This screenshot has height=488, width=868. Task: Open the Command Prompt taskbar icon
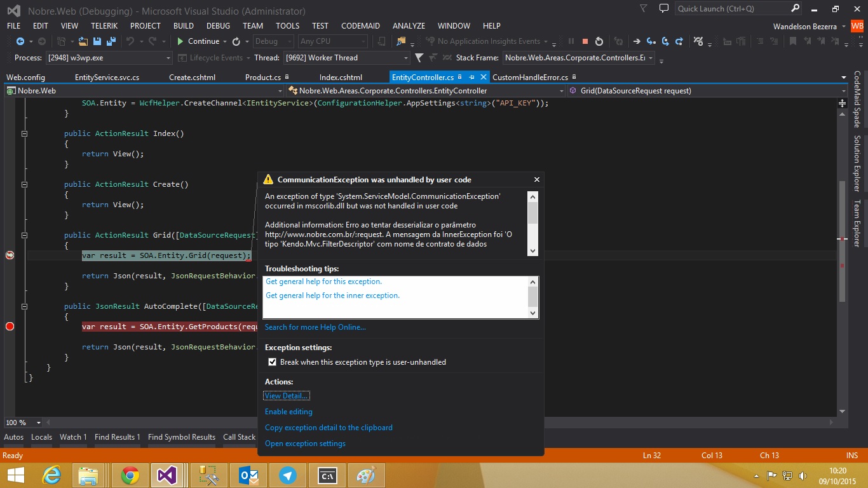click(x=327, y=475)
